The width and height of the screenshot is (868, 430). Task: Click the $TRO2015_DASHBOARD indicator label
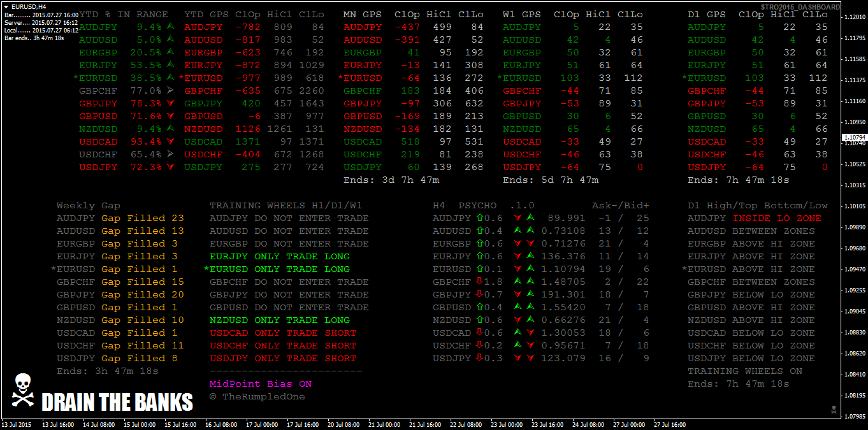click(800, 7)
